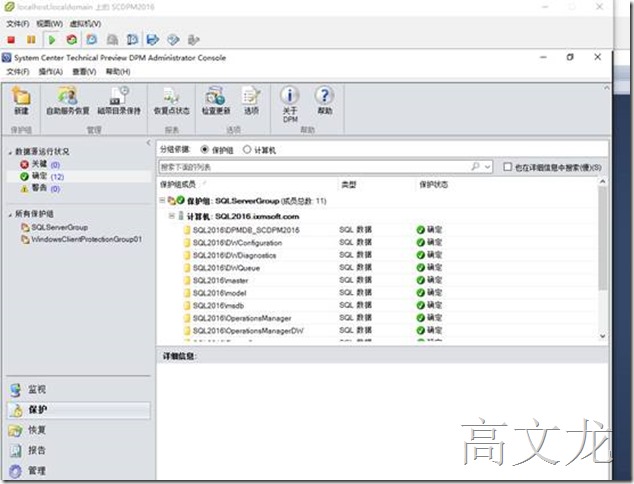
Task: Click the red Stop VM icon
Action: (x=11, y=40)
